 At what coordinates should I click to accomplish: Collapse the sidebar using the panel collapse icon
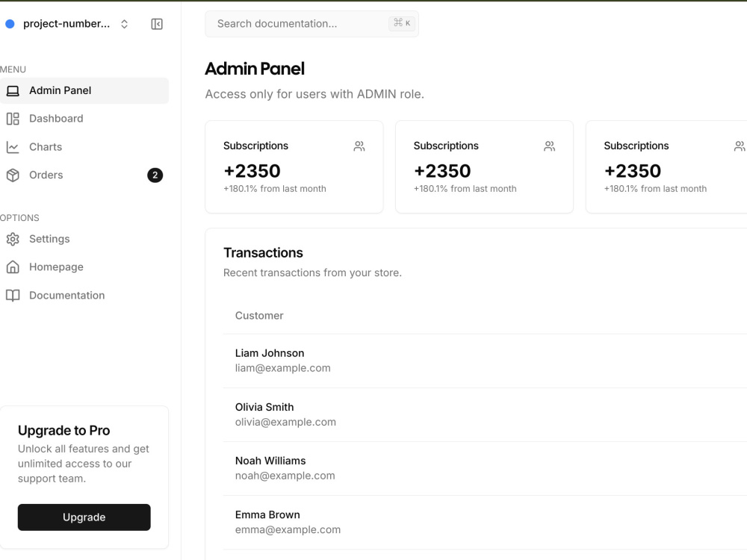[157, 23]
